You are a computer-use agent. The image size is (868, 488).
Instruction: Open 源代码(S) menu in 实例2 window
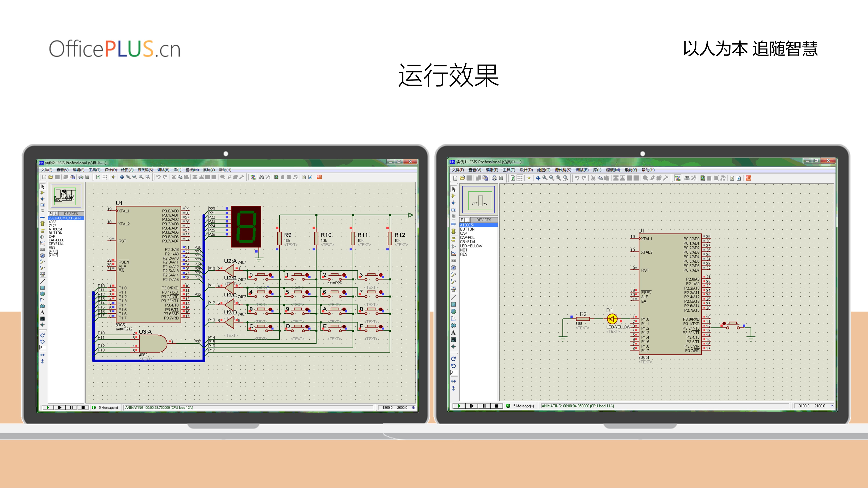tap(145, 170)
